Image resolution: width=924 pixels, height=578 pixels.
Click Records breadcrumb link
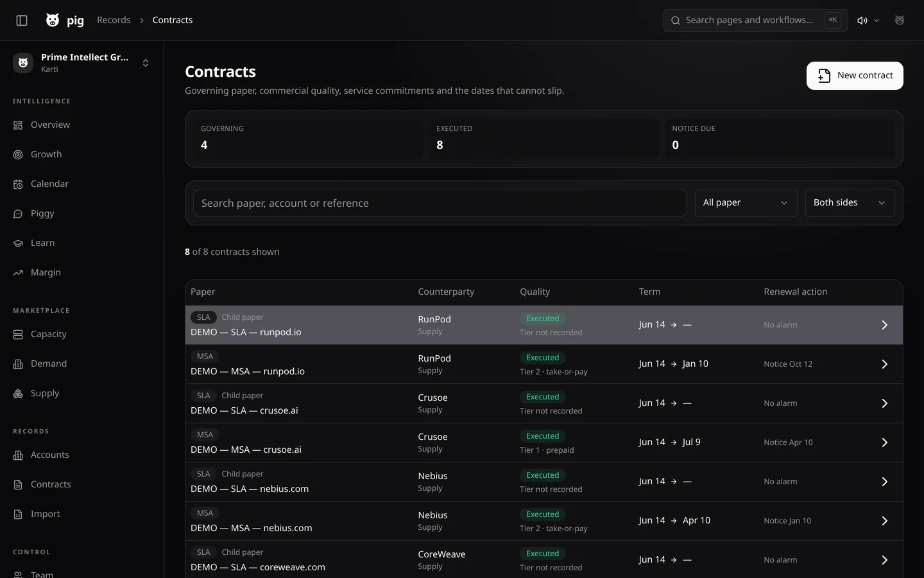(x=114, y=21)
